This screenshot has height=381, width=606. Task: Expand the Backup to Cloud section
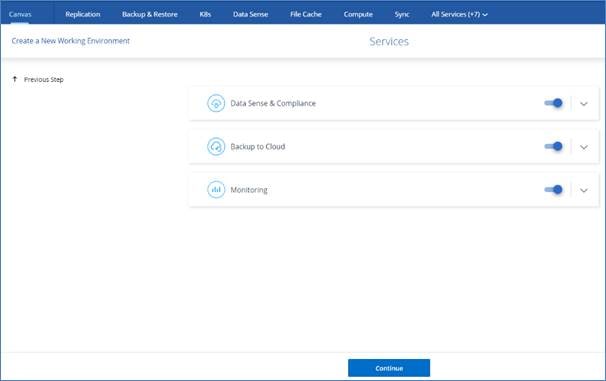pyautogui.click(x=584, y=147)
